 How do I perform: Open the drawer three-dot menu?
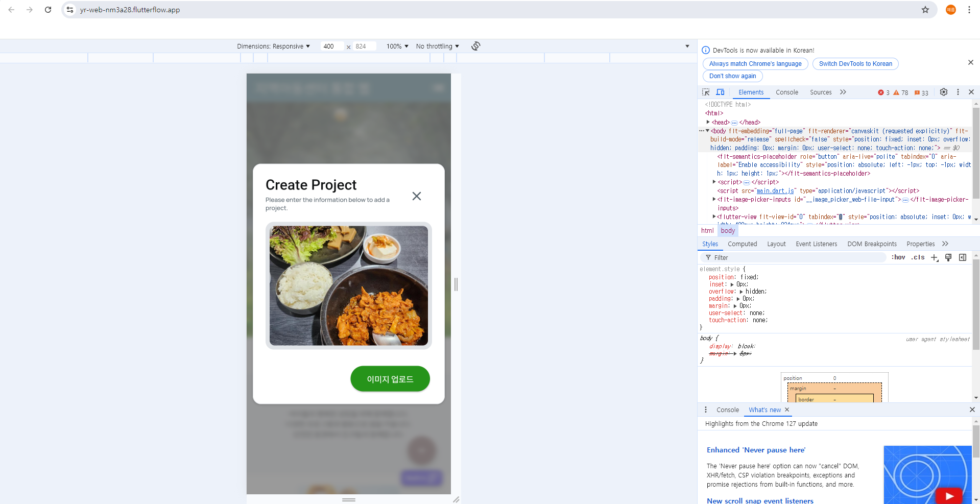click(706, 410)
